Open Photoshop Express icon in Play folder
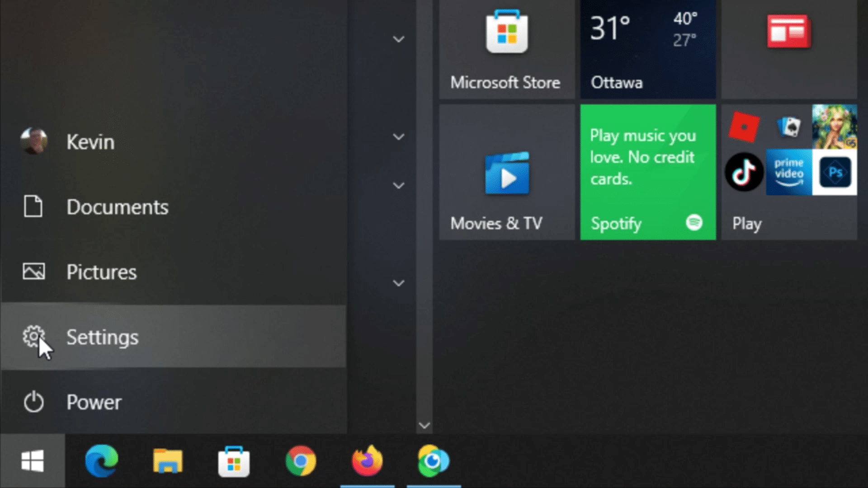The image size is (868, 488). click(x=835, y=172)
